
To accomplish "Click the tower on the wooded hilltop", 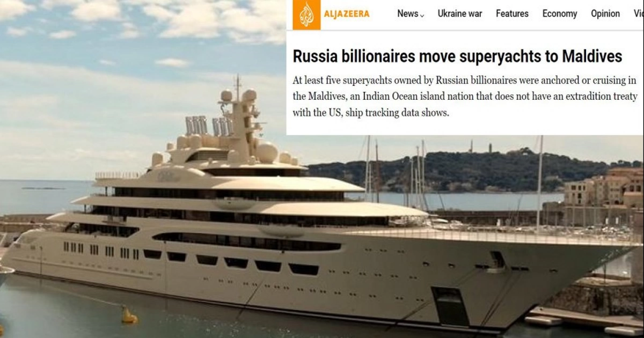I will (x=488, y=147).
